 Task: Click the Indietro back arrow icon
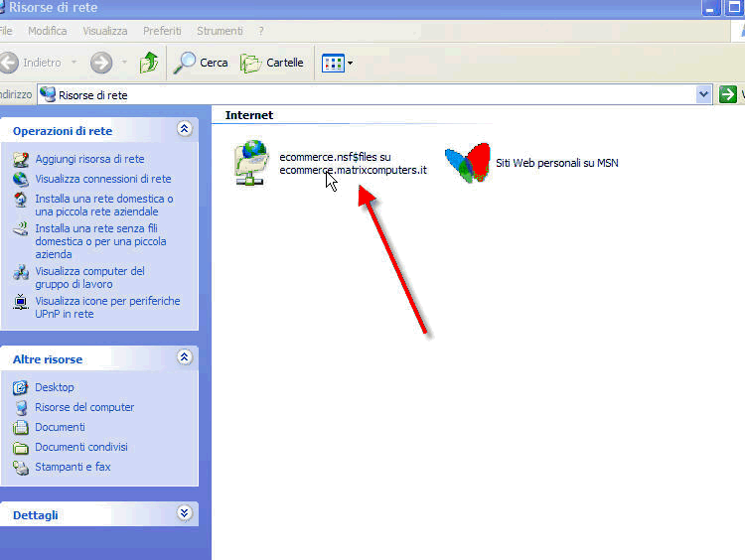[9, 63]
